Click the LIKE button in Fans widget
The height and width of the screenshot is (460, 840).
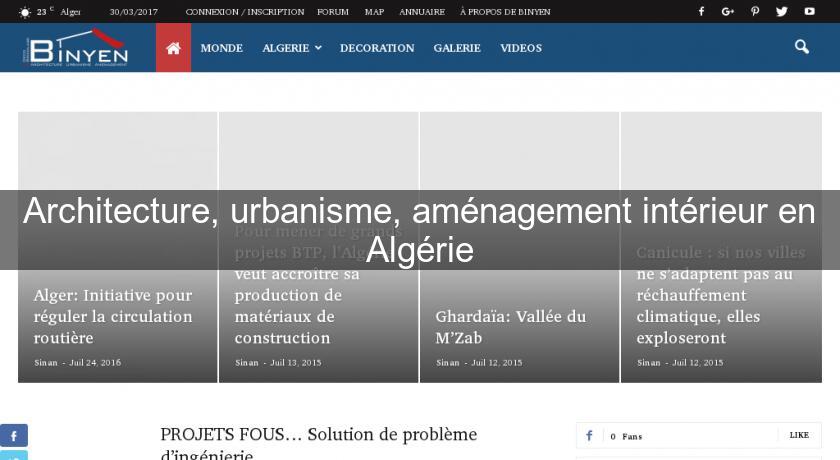(799, 435)
